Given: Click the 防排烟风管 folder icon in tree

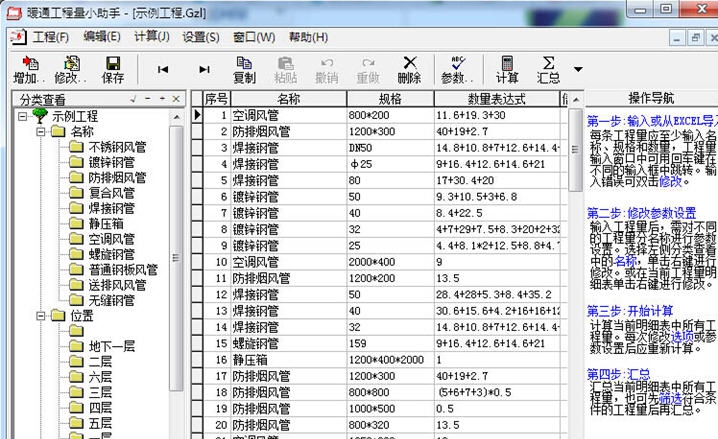Looking at the screenshot, I should coord(76,178).
